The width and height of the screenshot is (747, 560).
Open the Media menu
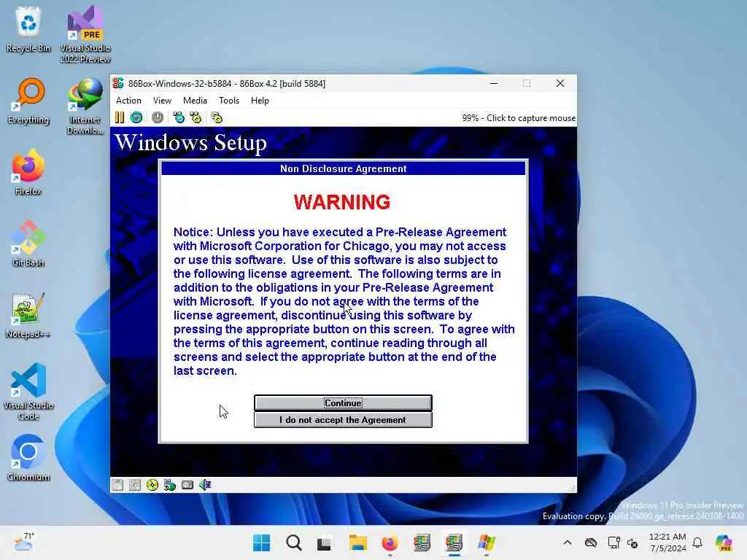195,101
